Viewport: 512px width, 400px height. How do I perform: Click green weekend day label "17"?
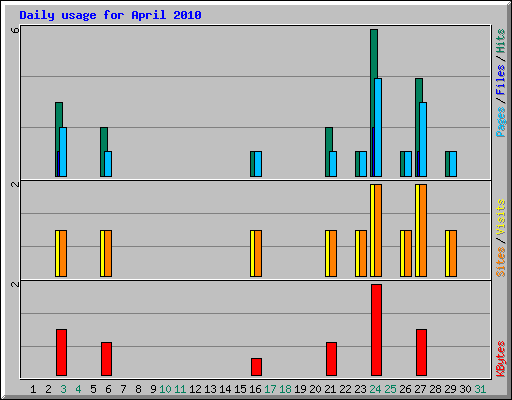(x=270, y=389)
